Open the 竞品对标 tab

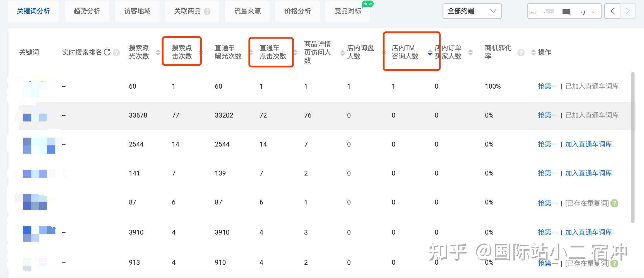click(x=348, y=11)
